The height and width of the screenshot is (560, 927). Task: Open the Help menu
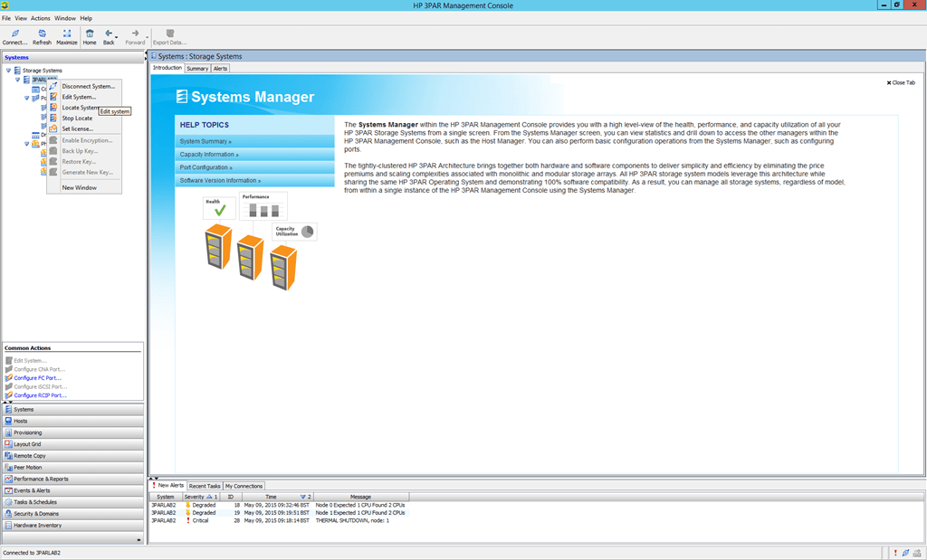(86, 18)
